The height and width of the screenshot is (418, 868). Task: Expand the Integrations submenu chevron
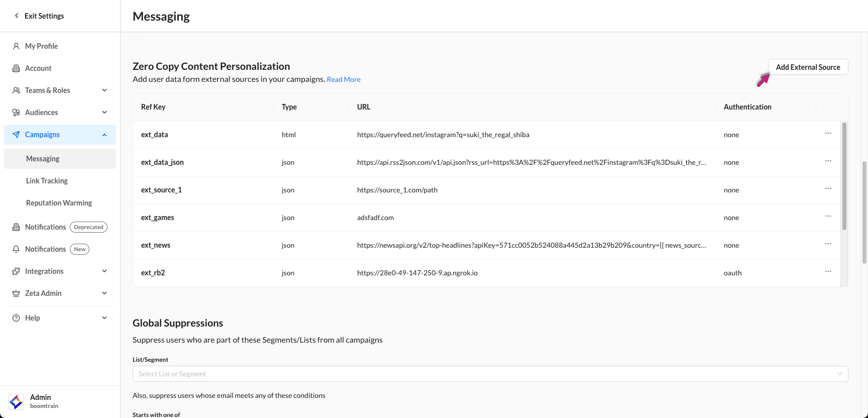104,271
